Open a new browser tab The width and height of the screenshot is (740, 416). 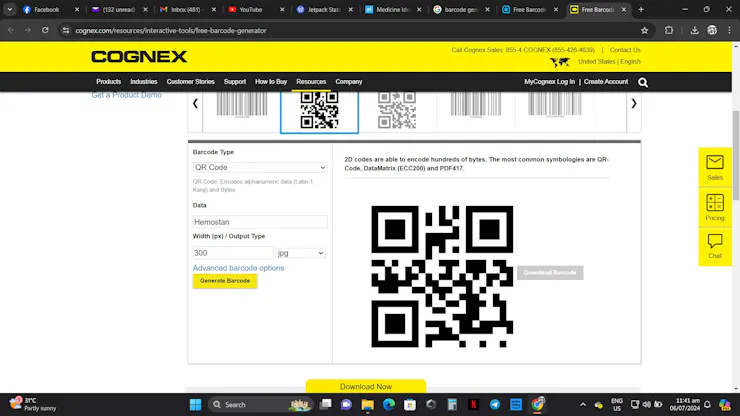pos(641,9)
